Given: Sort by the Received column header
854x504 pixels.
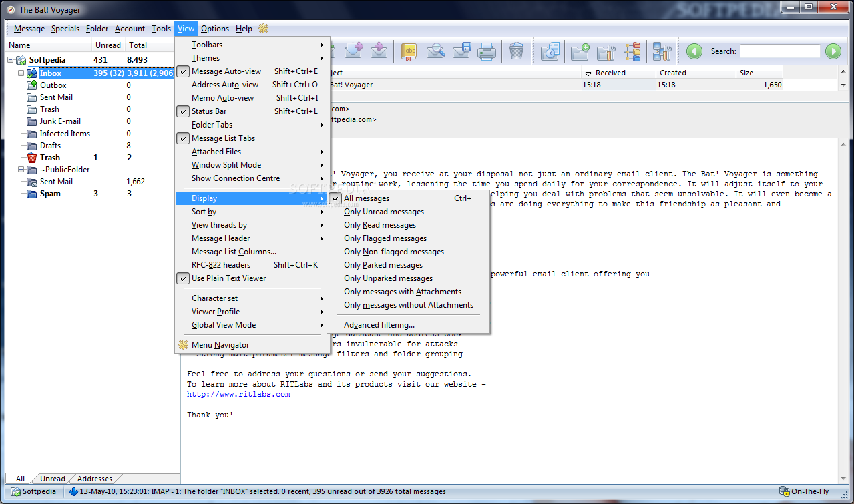Looking at the screenshot, I should 617,73.
